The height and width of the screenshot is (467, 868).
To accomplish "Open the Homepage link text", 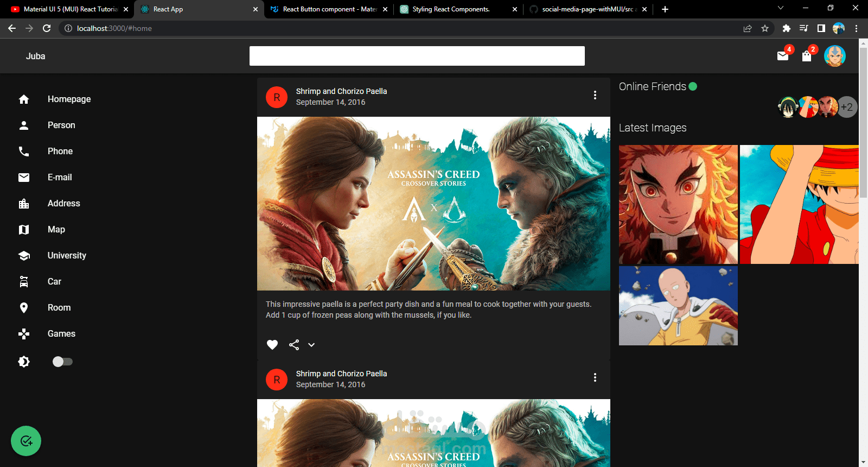I will (69, 99).
